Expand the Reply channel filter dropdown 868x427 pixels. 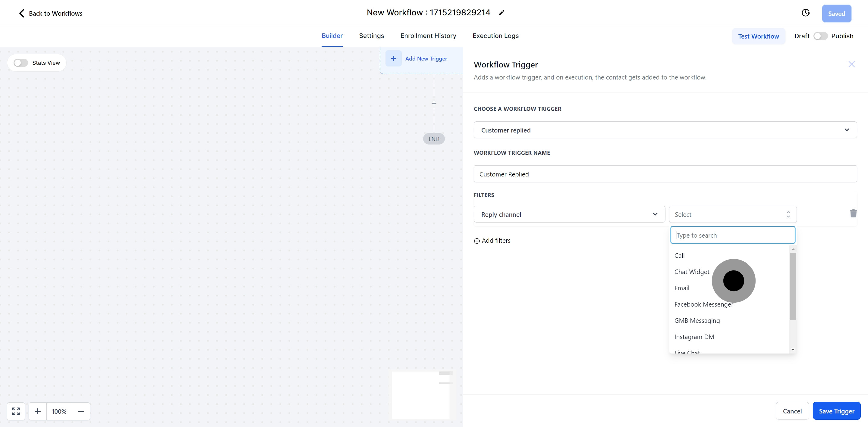(569, 214)
